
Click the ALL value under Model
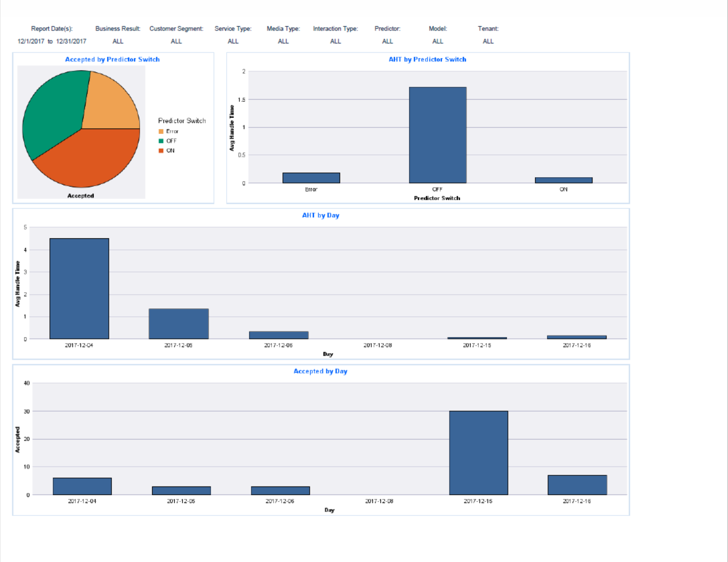click(x=438, y=41)
